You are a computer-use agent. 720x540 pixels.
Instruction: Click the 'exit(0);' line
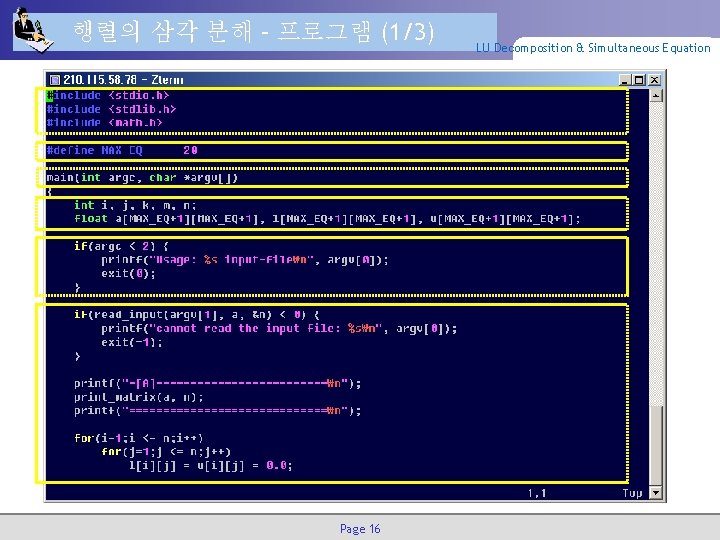click(129, 274)
